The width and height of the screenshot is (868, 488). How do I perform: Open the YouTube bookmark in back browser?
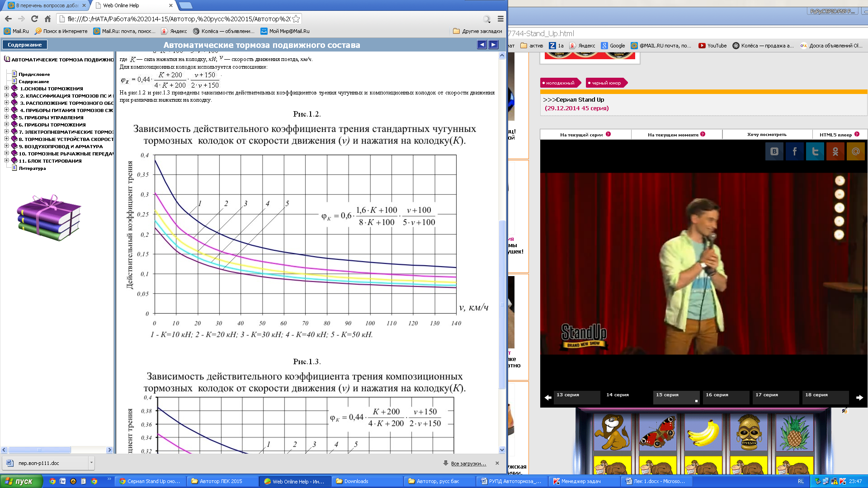[712, 46]
